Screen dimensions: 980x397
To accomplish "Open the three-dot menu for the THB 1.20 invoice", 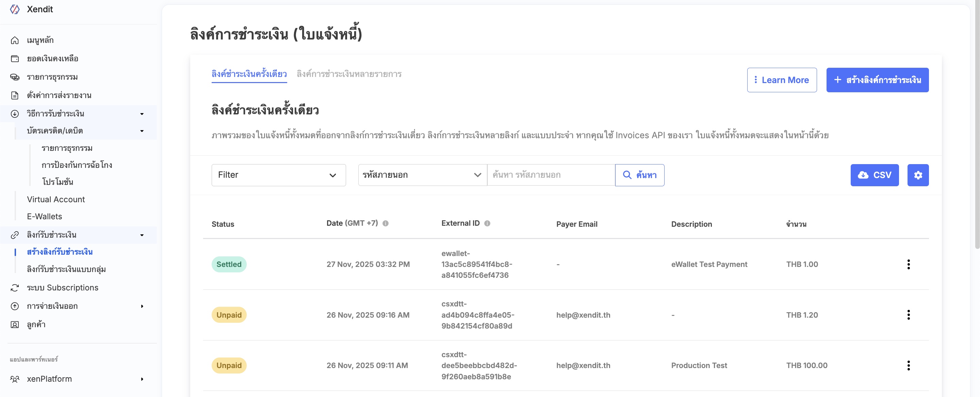I will [x=908, y=315].
